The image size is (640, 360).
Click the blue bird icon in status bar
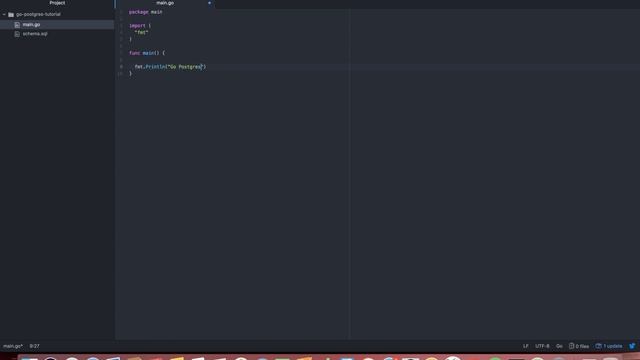point(632,346)
